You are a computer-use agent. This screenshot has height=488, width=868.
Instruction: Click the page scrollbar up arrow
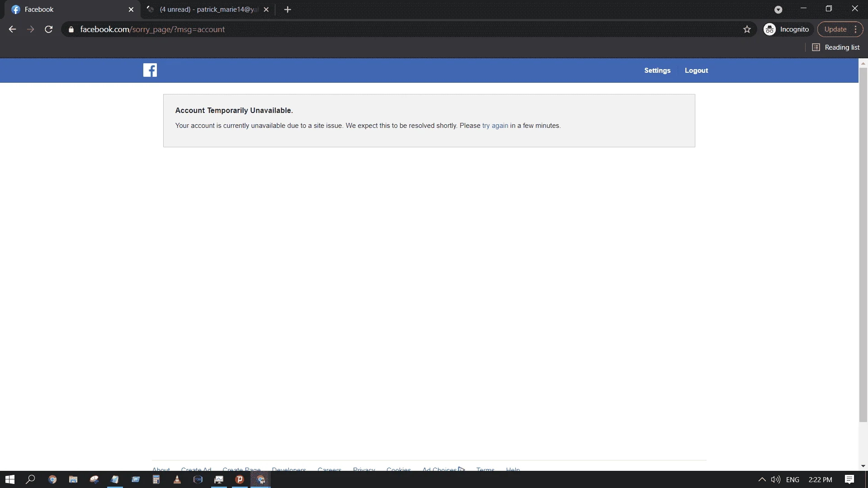[863, 63]
